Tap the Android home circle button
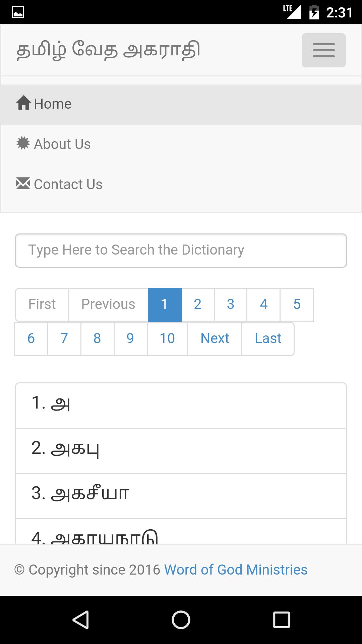Screen dimensions: 362x644 [x=181, y=620]
